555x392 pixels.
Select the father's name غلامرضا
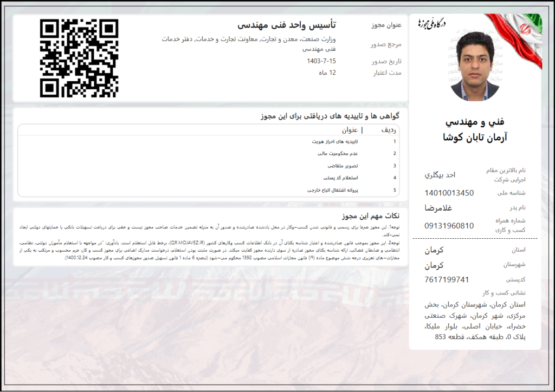coord(438,208)
